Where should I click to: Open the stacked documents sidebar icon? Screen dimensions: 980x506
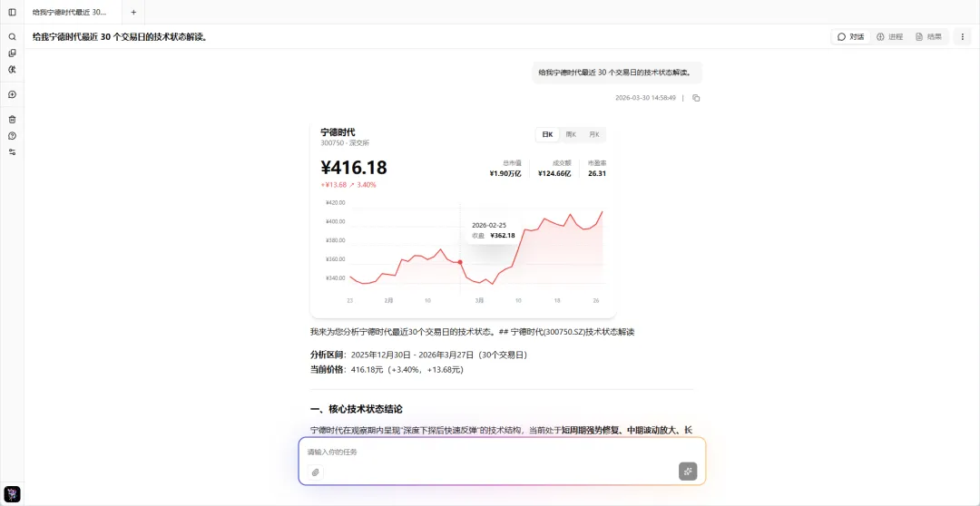coord(12,54)
